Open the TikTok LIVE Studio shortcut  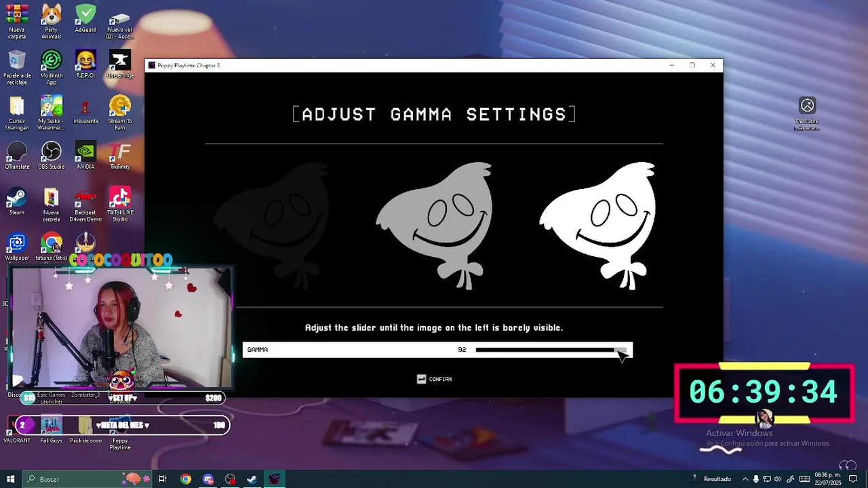[x=120, y=205]
